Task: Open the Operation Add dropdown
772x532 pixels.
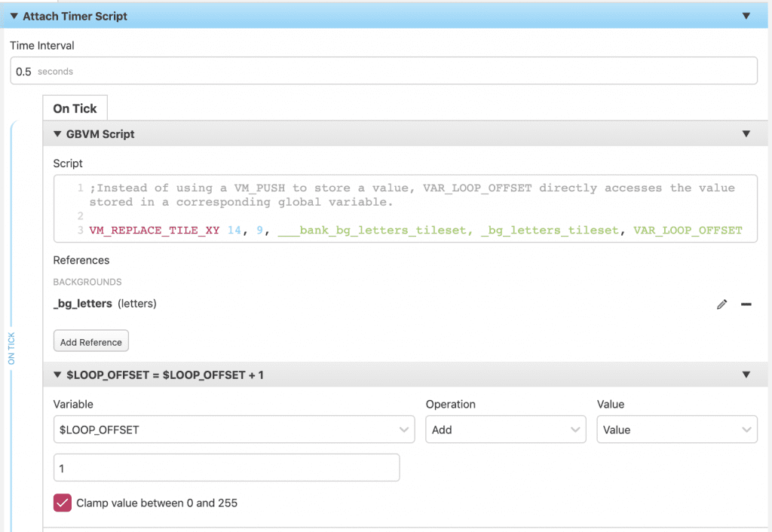Action: [x=506, y=430]
